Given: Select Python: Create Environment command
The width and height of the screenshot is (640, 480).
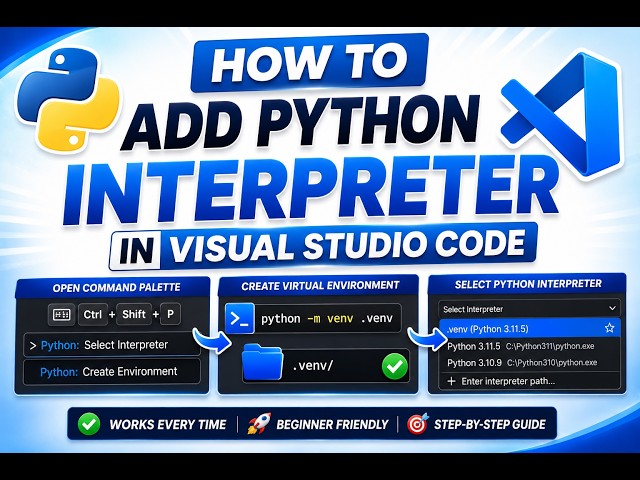Looking at the screenshot, I should (x=112, y=371).
